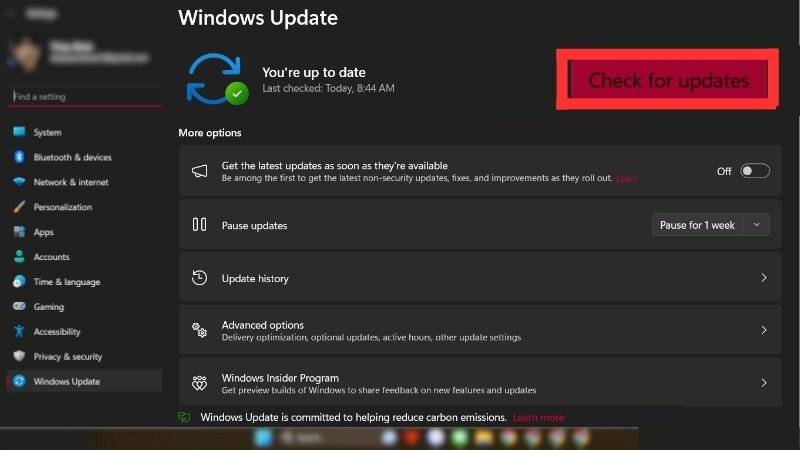Click the Check for updates button
This screenshot has width=800, height=450.
pyautogui.click(x=668, y=80)
